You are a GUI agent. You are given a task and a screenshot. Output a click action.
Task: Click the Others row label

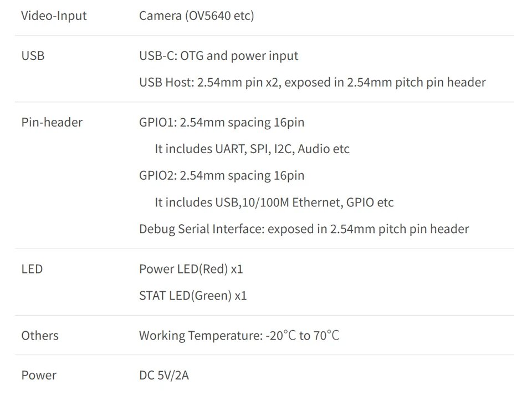click(x=39, y=335)
